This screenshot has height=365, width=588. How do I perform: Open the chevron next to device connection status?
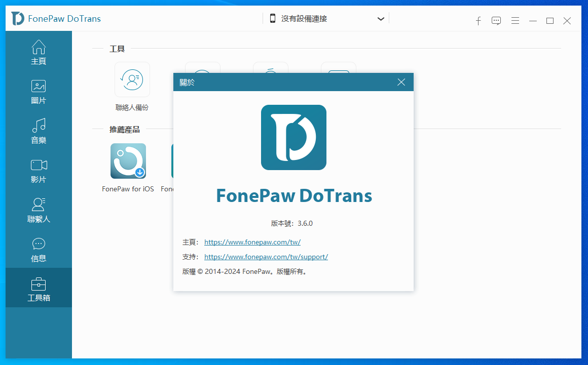(381, 18)
